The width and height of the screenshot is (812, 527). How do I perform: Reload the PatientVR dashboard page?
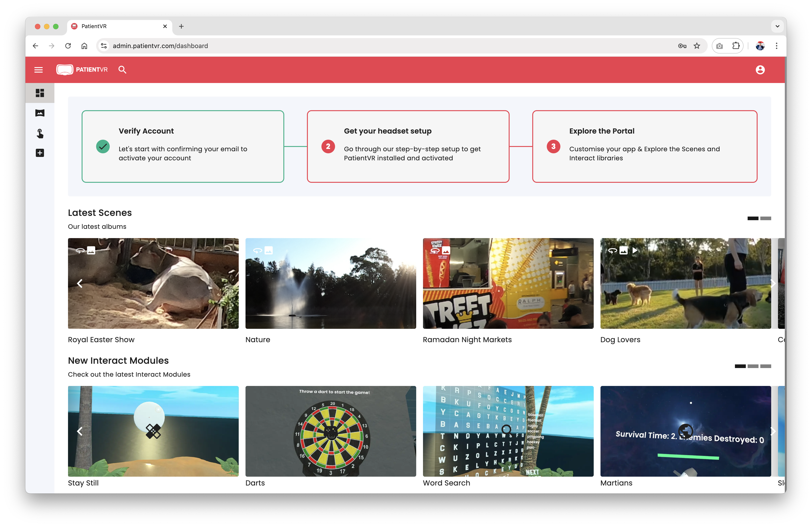(68, 46)
